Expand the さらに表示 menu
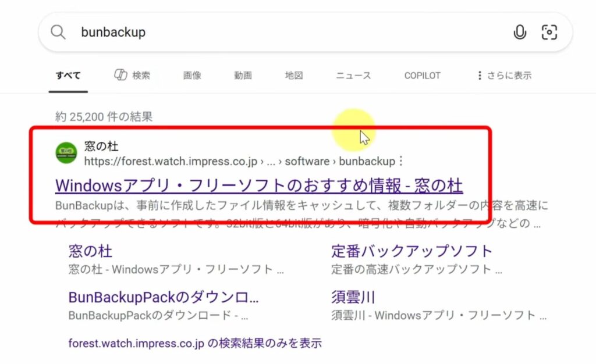The height and width of the screenshot is (364, 596). pyautogui.click(x=504, y=76)
